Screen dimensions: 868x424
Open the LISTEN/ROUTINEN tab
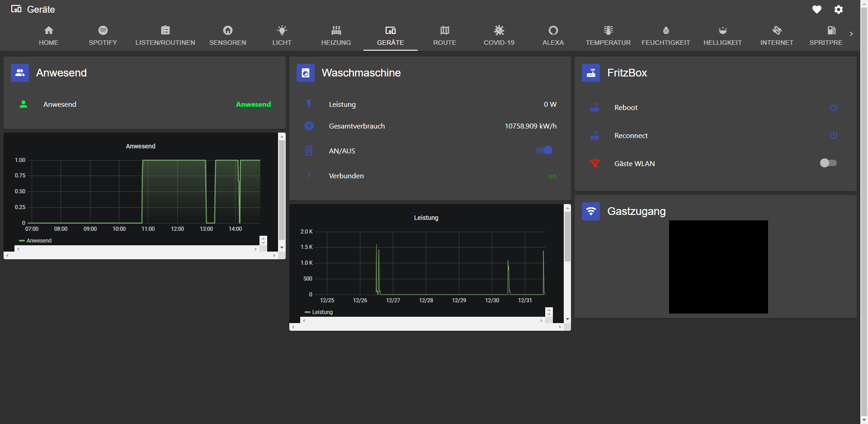pos(165,35)
